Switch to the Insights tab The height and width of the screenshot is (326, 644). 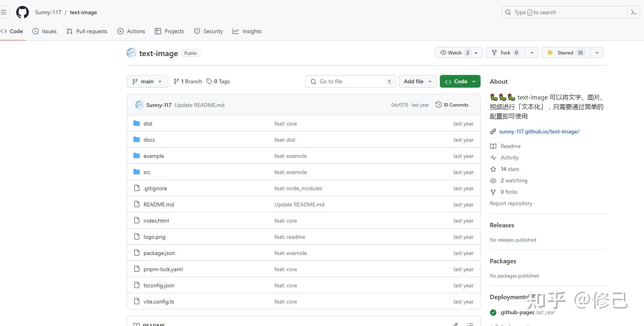click(x=247, y=31)
